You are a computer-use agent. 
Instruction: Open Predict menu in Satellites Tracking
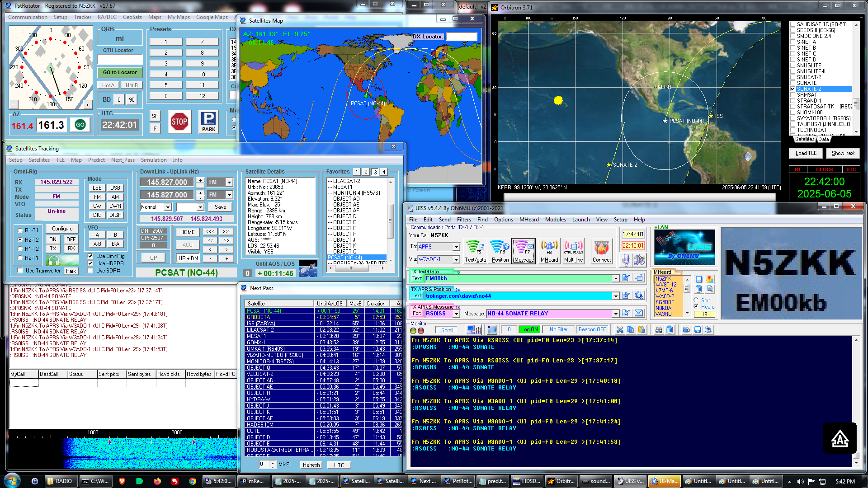[96, 160]
